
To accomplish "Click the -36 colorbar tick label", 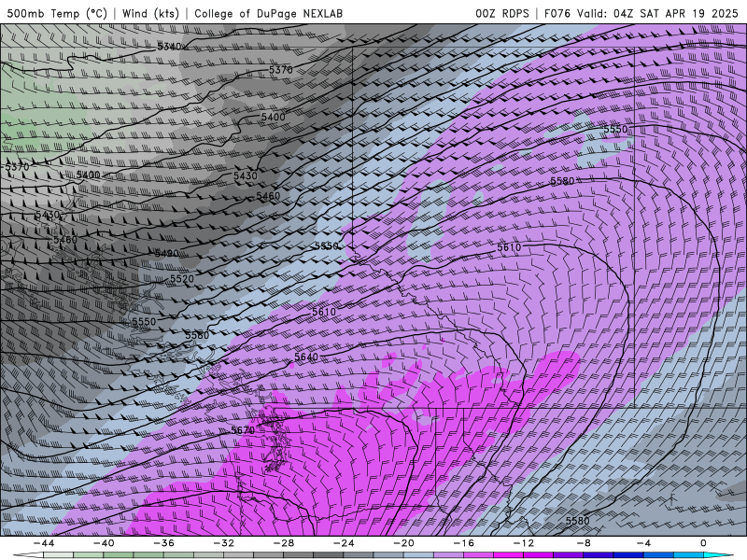I will tap(164, 543).
